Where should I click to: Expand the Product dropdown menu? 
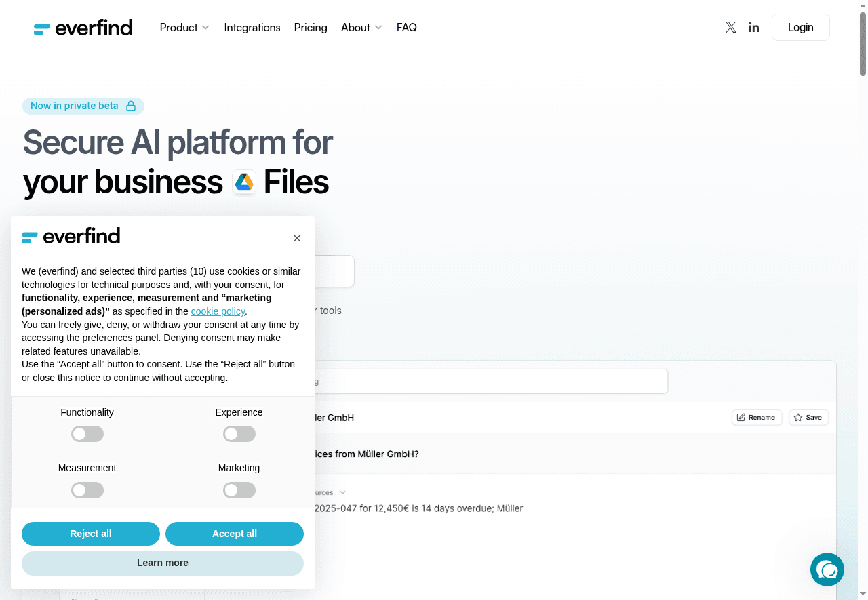184,28
